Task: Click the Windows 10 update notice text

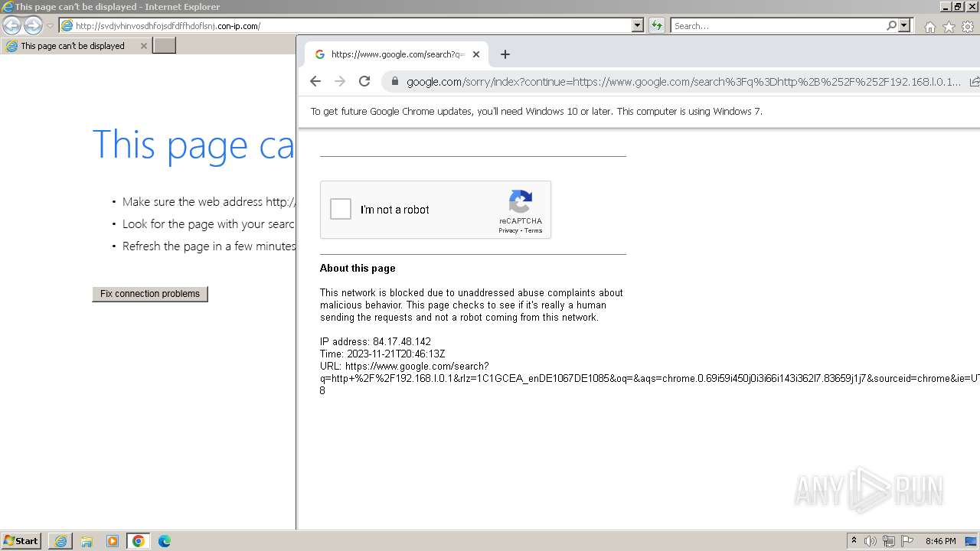Action: (536, 112)
